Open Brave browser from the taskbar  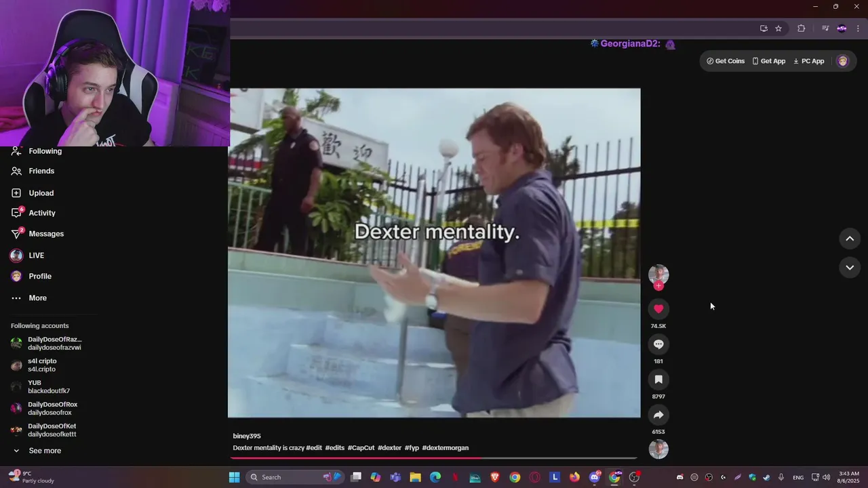tap(495, 477)
